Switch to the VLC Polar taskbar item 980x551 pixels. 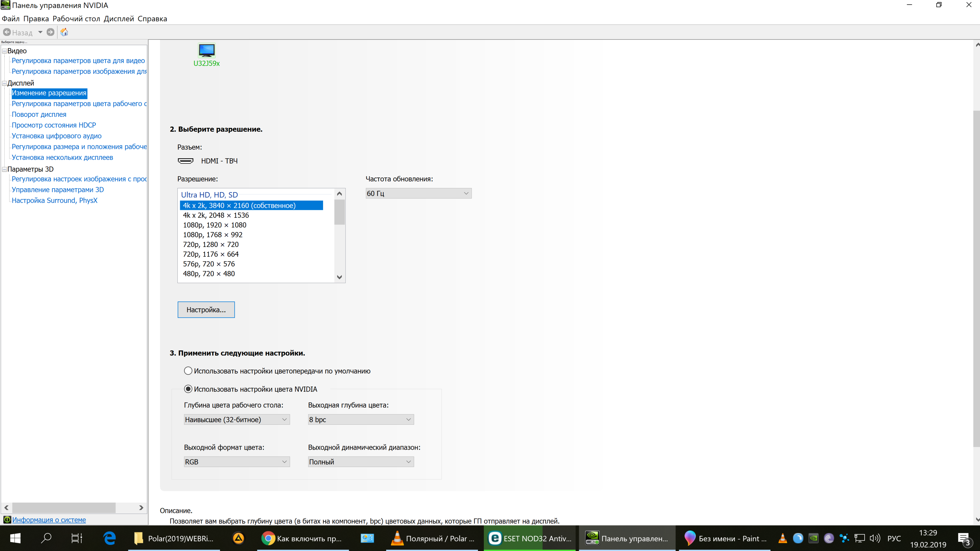(x=432, y=539)
